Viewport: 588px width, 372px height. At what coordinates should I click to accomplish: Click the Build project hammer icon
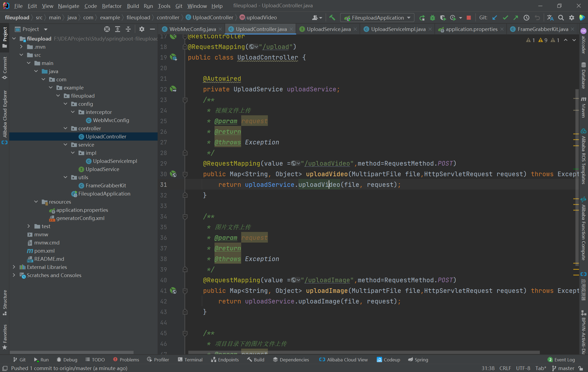tap(332, 18)
